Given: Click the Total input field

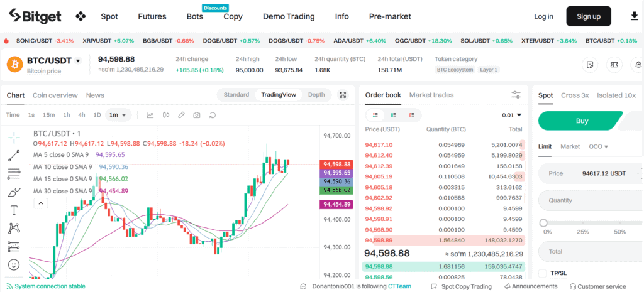Looking at the screenshot, I should [590, 251].
